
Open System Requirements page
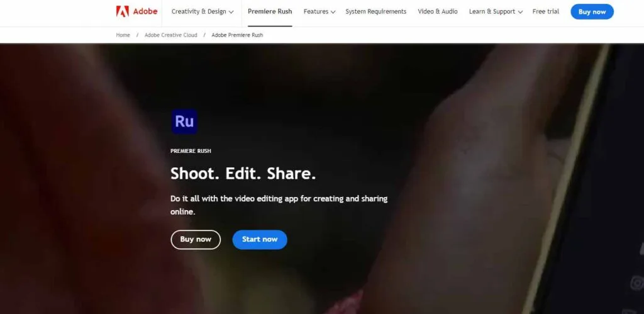click(x=376, y=11)
